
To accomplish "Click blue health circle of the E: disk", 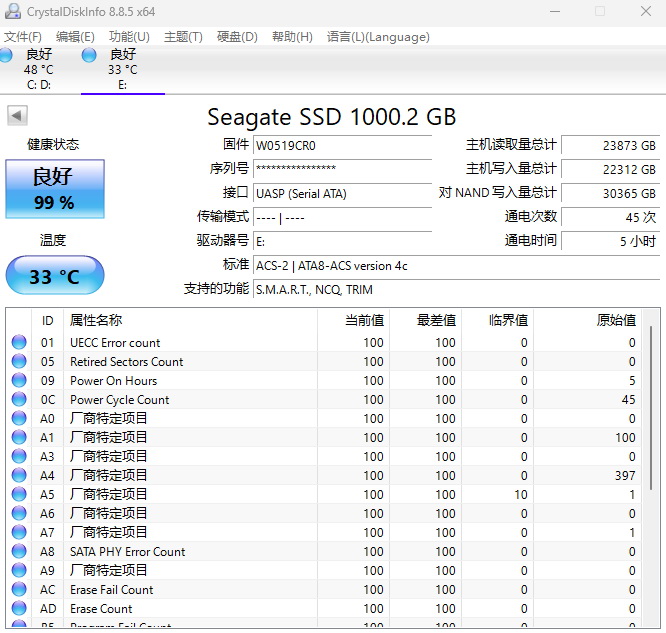I will point(89,55).
